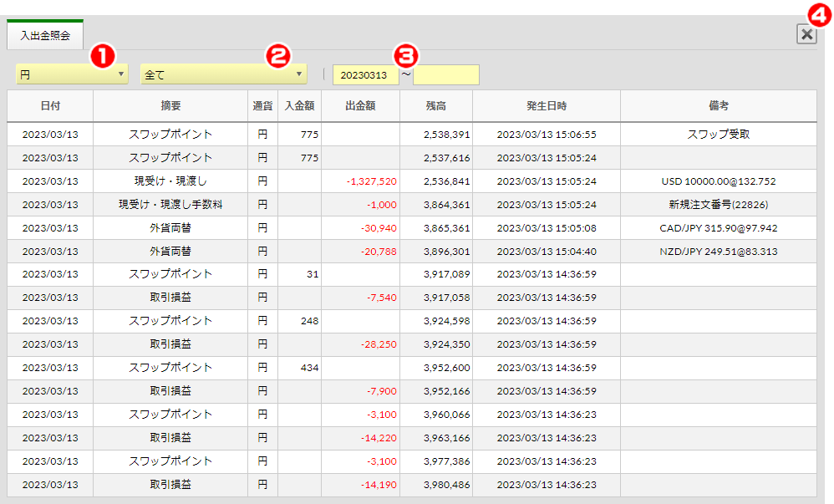The image size is (834, 504).
Task: Click the 残高 column header
Action: coord(436,106)
